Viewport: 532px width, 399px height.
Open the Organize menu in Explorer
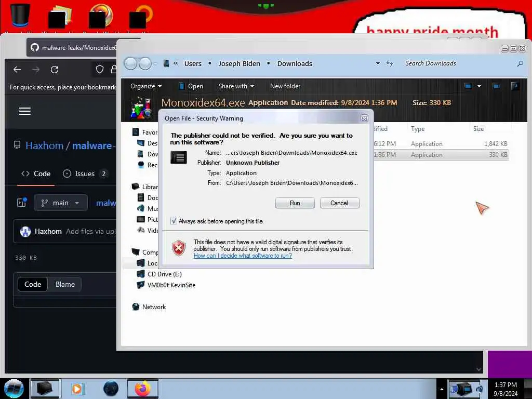coord(146,86)
